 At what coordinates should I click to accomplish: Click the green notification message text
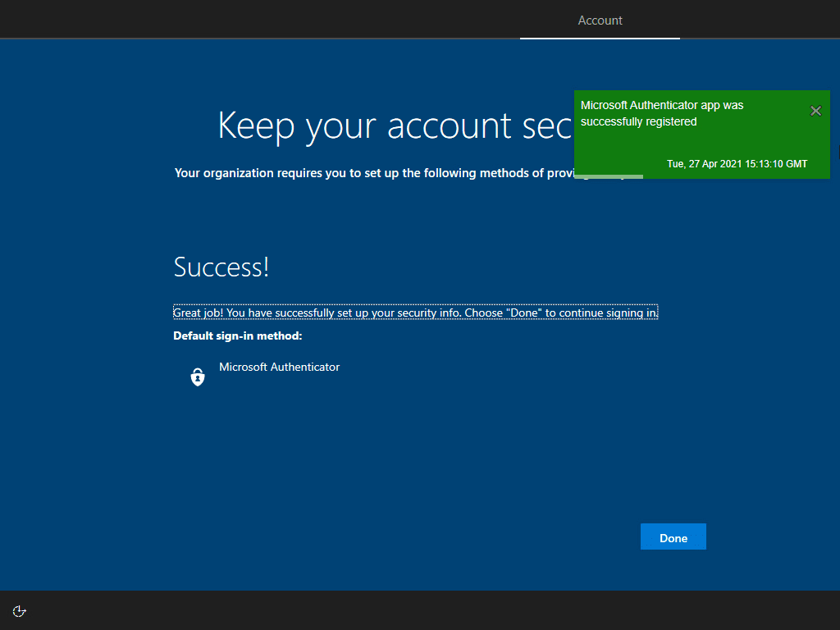(x=662, y=113)
